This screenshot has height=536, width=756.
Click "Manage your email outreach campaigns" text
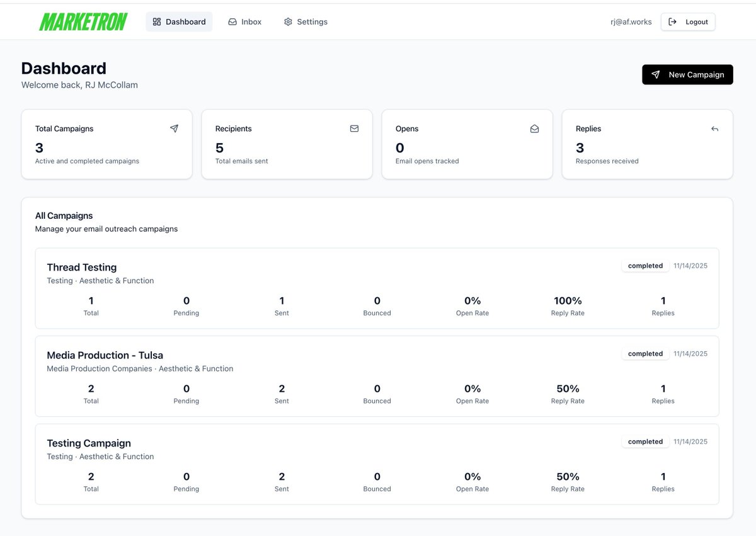click(106, 229)
